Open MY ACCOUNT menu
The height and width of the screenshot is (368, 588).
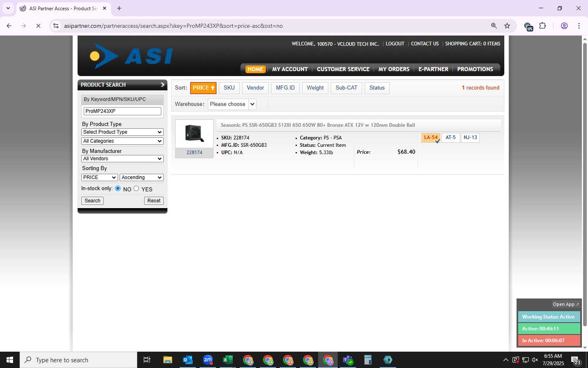pyautogui.click(x=290, y=69)
